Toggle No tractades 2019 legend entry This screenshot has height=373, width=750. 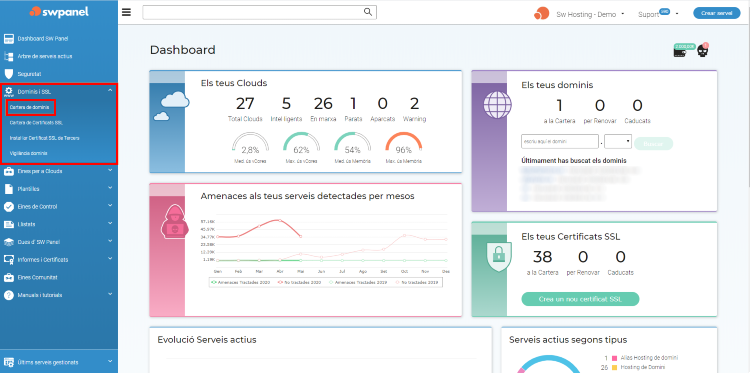(x=418, y=283)
